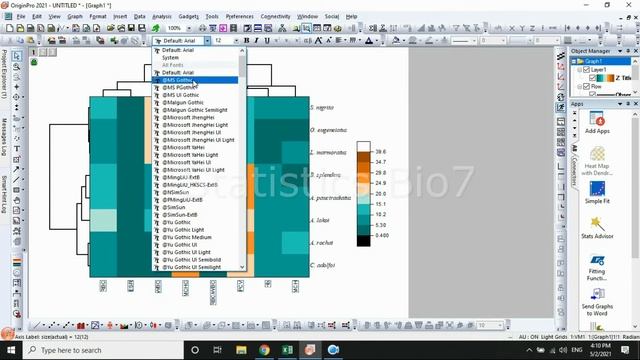Choose @MS UI Gothic font
This screenshot has height=360, width=640.
click(195, 95)
